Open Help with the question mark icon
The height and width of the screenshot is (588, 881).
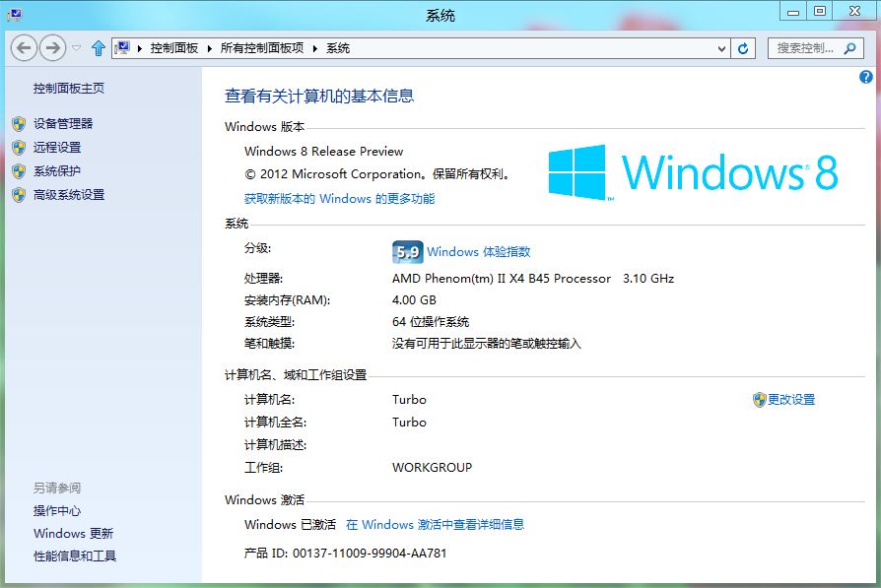pyautogui.click(x=866, y=77)
